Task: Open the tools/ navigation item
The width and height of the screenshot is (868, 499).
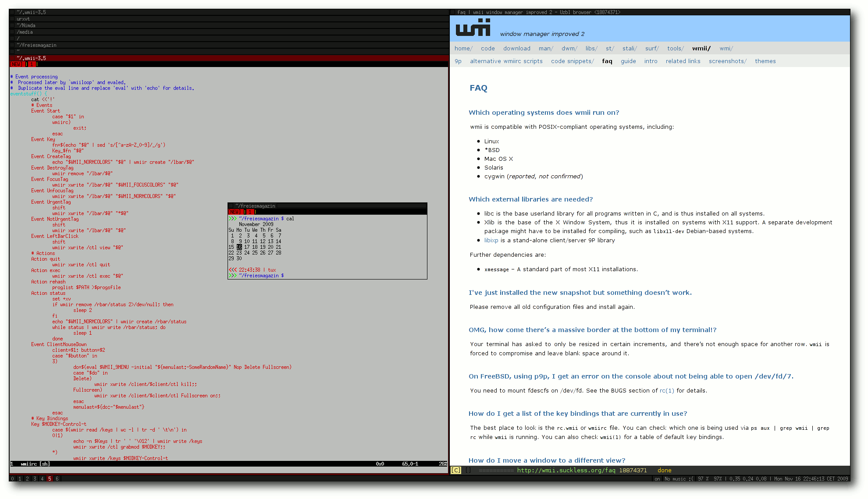Action: click(x=676, y=49)
